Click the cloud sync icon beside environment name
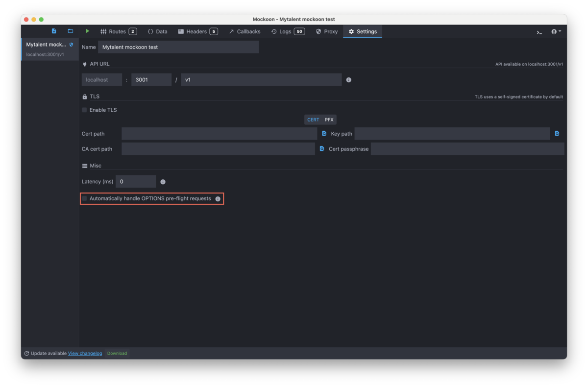 (72, 45)
